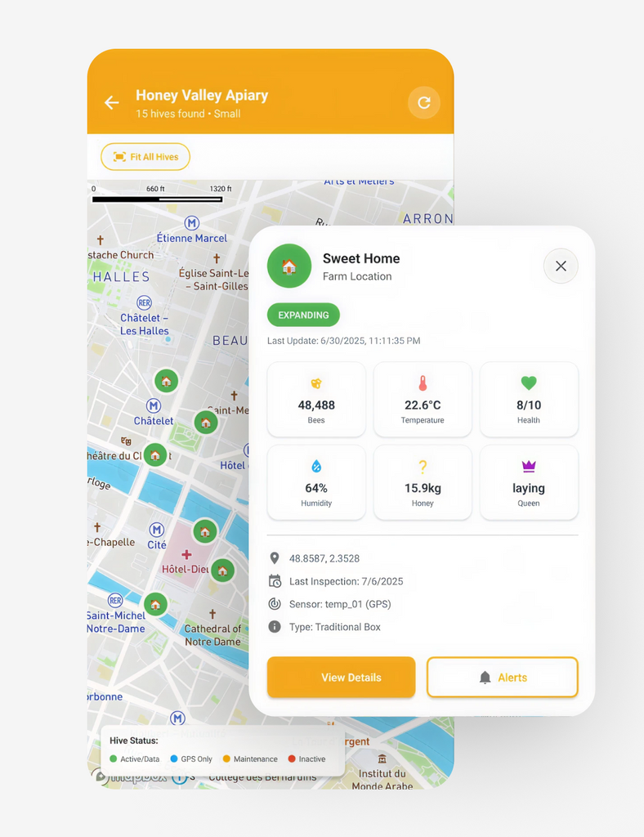Tap the water drop Humidity icon

tap(316, 466)
